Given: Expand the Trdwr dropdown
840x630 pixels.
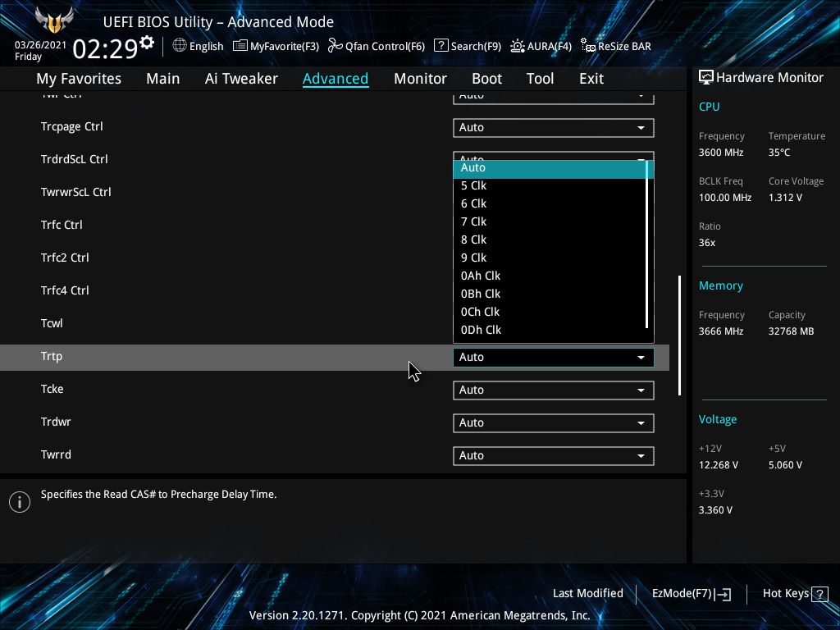Looking at the screenshot, I should pos(554,422).
